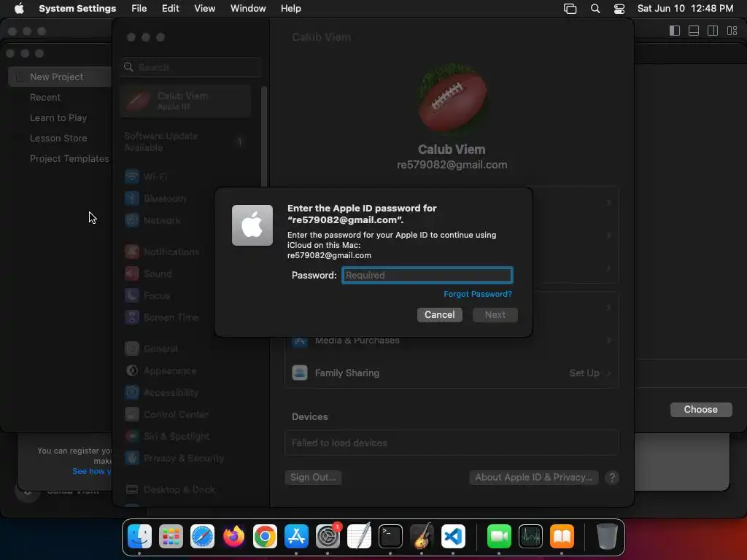The width and height of the screenshot is (747, 560).
Task: Open Screen Time settings icon
Action: [x=132, y=317]
